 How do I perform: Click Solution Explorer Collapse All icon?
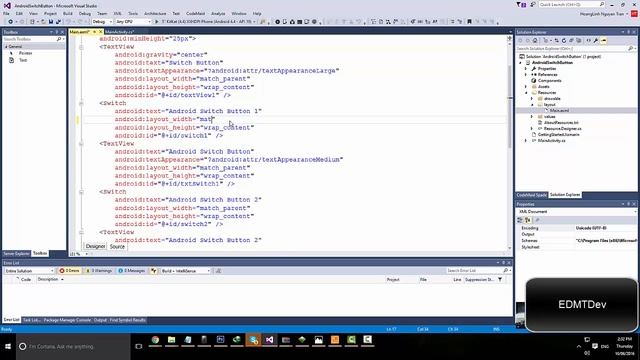click(571, 40)
